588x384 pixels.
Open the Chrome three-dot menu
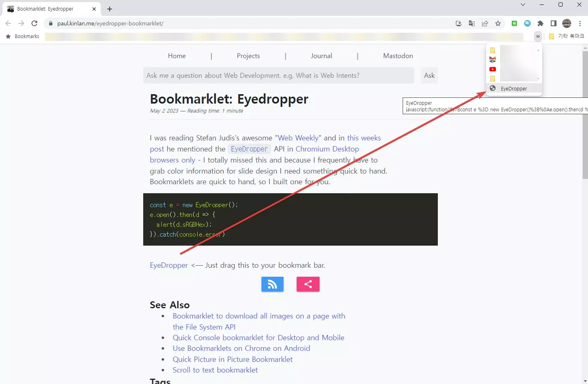tap(580, 23)
